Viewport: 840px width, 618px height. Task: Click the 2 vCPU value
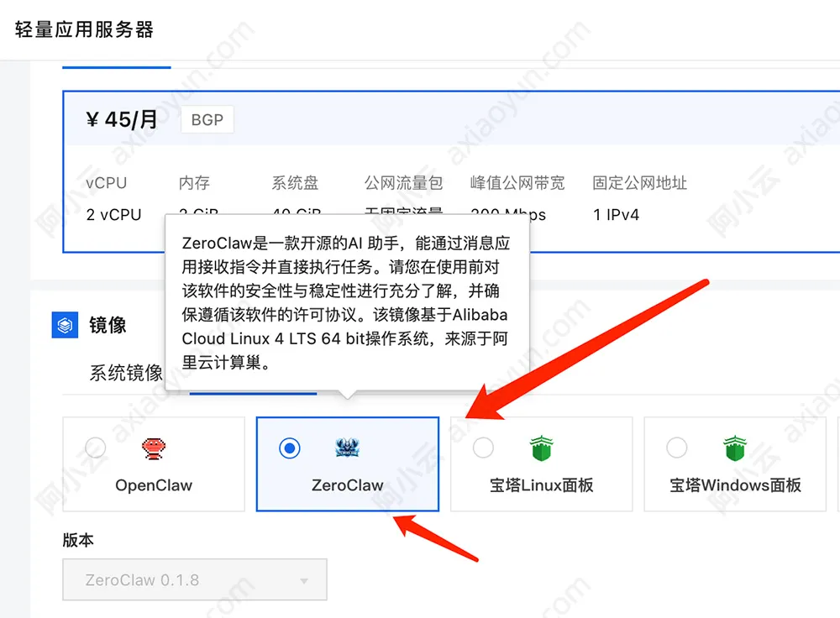pyautogui.click(x=113, y=215)
